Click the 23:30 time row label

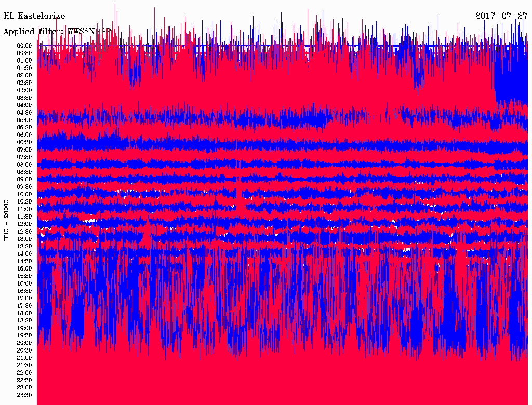pos(24,395)
